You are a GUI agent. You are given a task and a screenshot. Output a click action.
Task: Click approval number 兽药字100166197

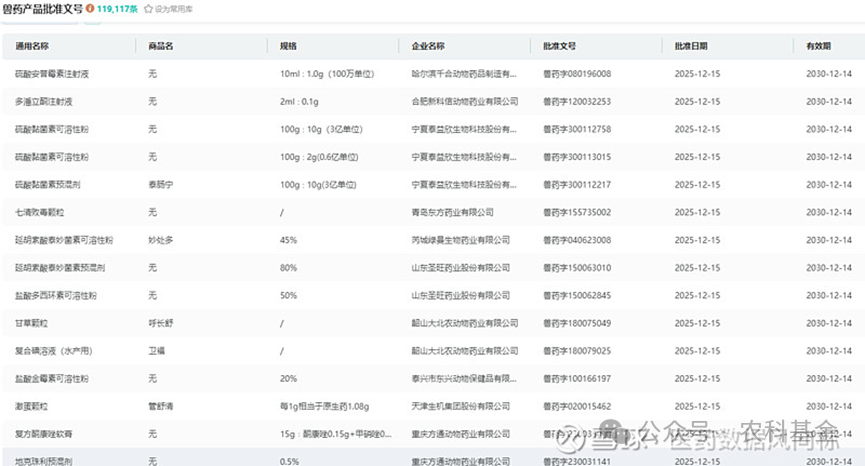pyautogui.click(x=577, y=378)
